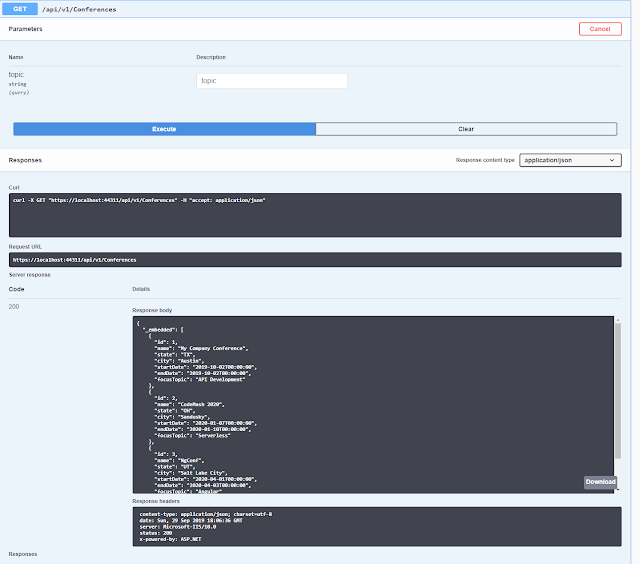Download the response body

(x=600, y=482)
